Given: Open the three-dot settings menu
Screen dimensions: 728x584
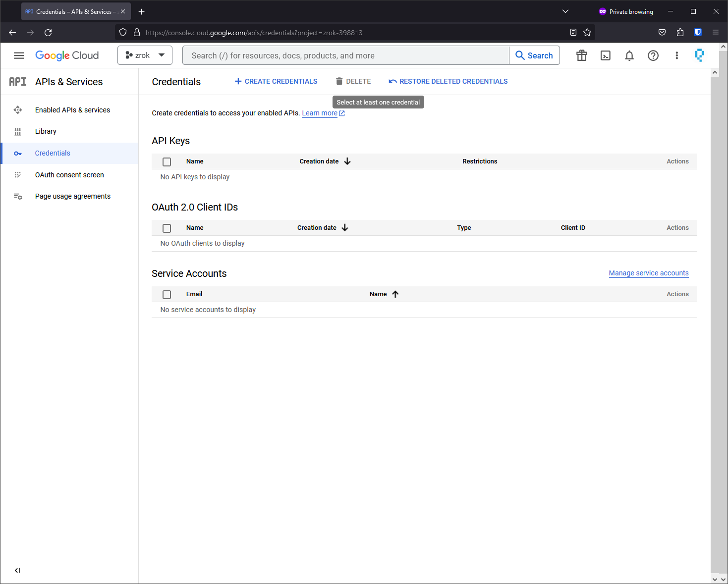Looking at the screenshot, I should click(676, 55).
